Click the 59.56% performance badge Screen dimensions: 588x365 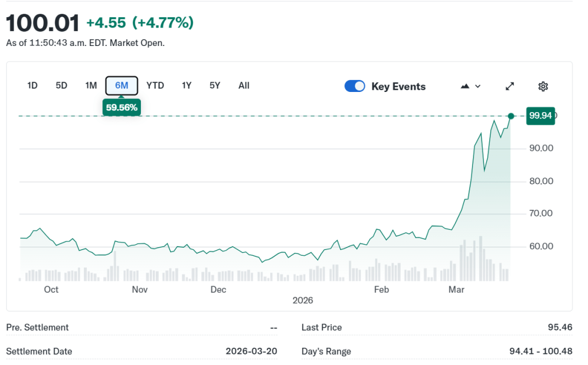121,107
